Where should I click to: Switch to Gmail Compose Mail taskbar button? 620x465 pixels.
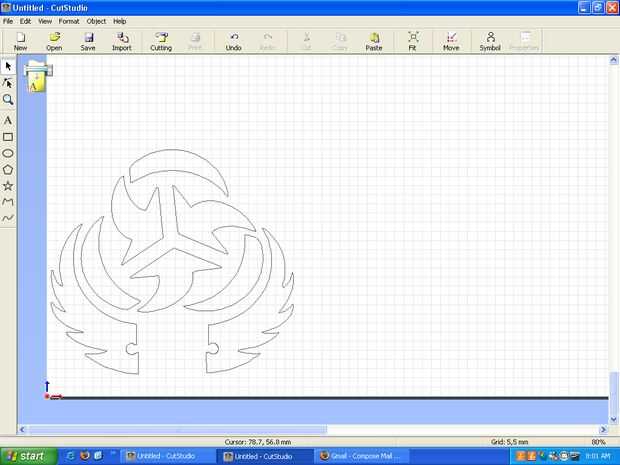[362, 457]
